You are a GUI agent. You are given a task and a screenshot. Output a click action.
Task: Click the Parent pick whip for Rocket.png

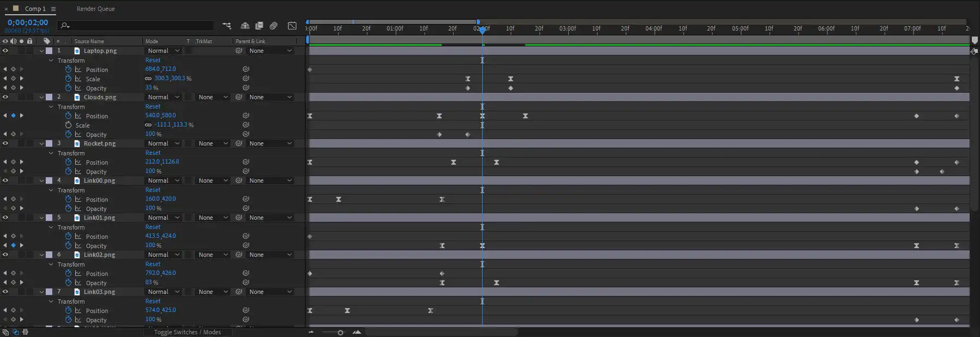pyautogui.click(x=239, y=143)
